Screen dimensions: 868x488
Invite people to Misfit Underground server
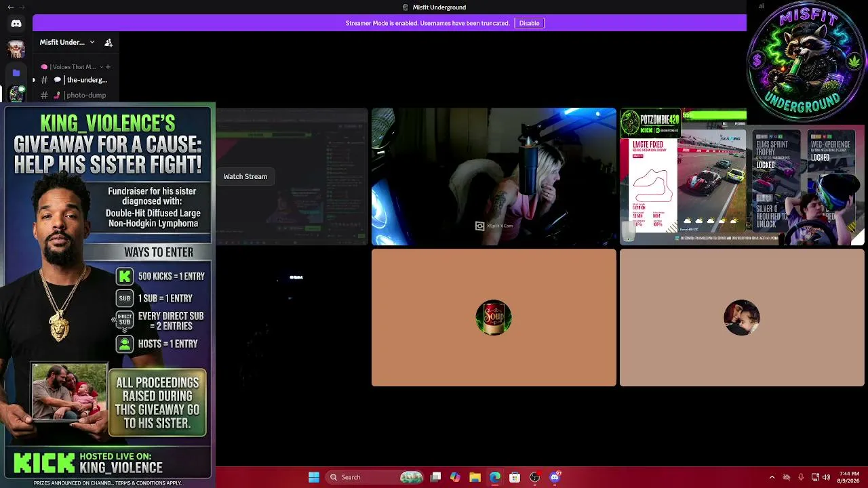point(108,43)
